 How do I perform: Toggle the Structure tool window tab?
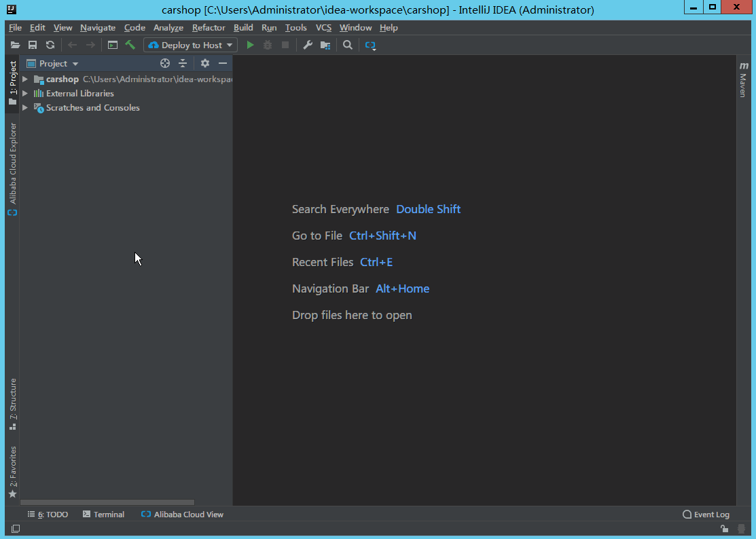(12, 404)
